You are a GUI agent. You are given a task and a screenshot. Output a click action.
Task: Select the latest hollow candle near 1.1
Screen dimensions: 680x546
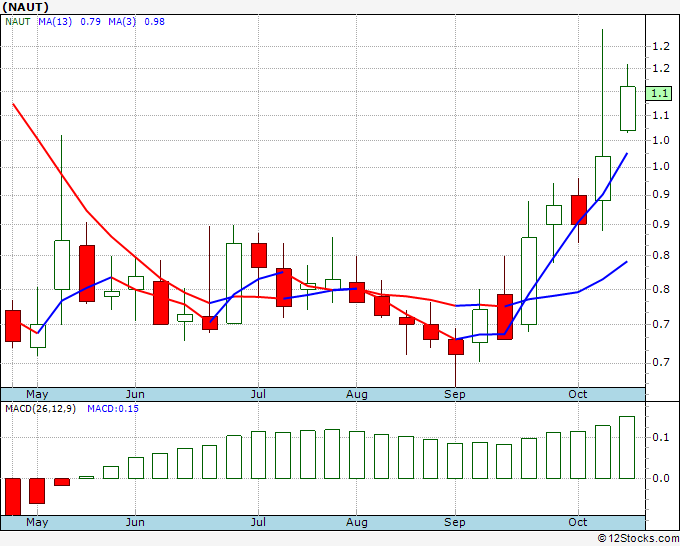point(628,108)
